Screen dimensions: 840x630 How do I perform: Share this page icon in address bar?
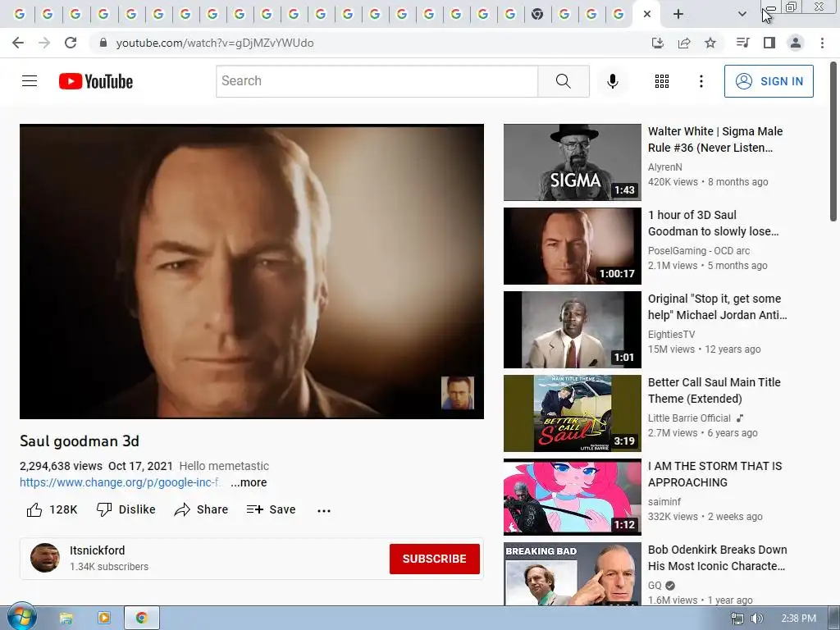[x=684, y=43]
